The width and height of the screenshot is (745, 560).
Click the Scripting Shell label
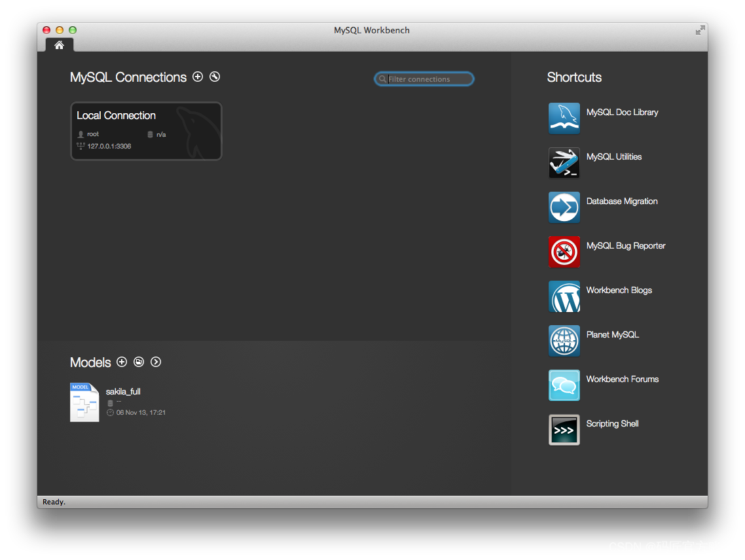(x=612, y=424)
